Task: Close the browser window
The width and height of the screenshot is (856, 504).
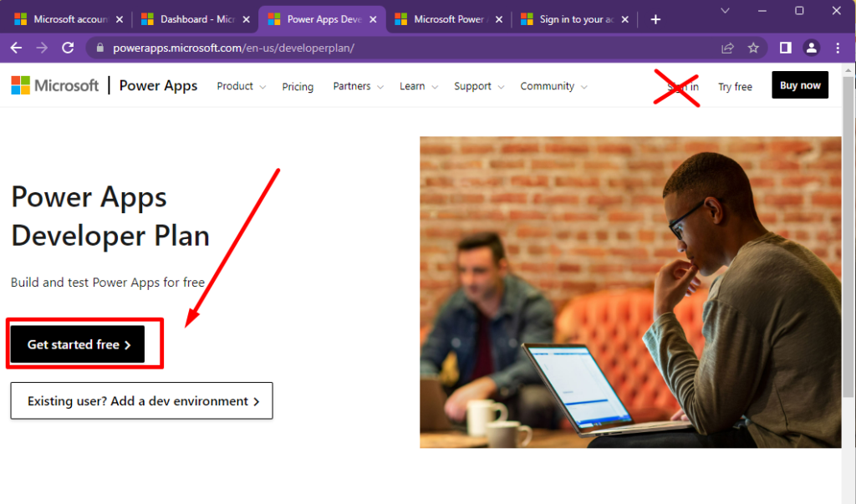Action: [x=836, y=11]
